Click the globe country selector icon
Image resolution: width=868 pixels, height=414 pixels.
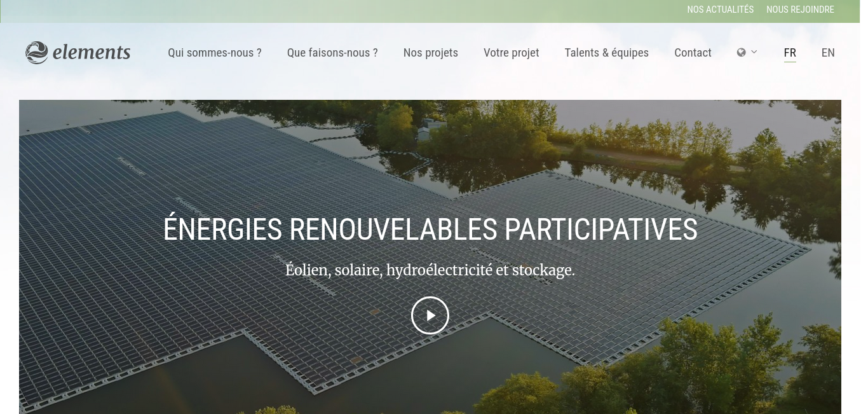(x=741, y=52)
